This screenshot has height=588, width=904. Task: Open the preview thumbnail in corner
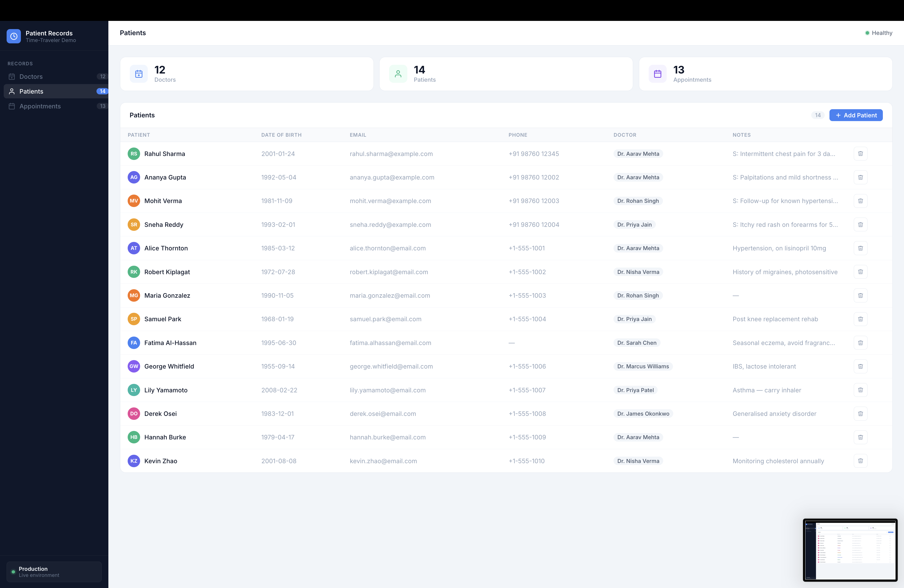click(850, 550)
